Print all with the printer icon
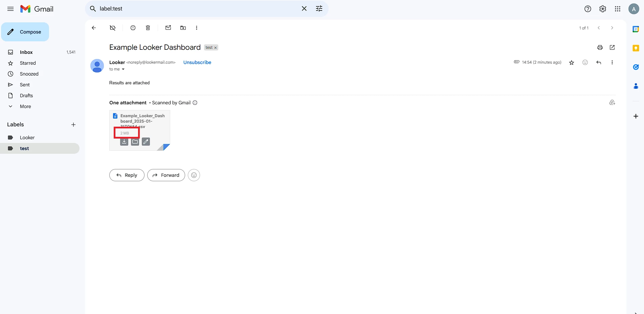This screenshot has width=644, height=314. (x=600, y=47)
